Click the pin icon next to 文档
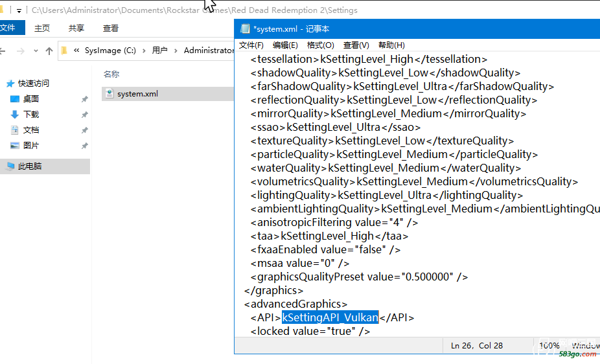Image resolution: width=600 pixels, height=364 pixels. click(x=85, y=130)
